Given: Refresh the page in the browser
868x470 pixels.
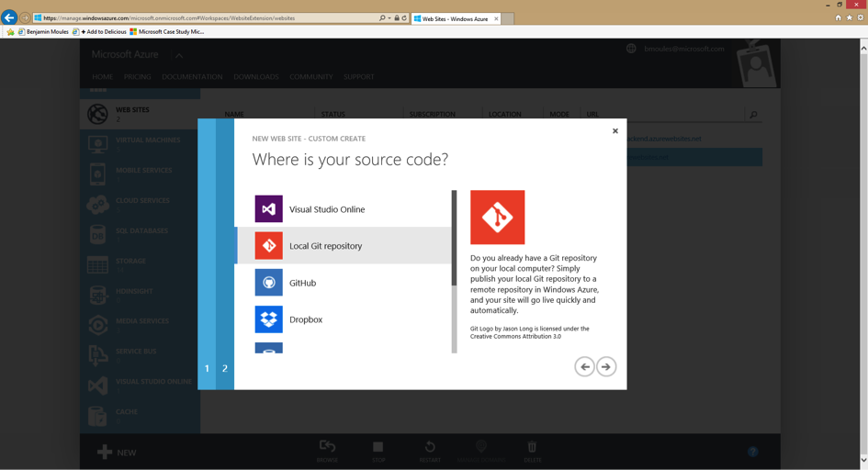Looking at the screenshot, I should coord(404,17).
